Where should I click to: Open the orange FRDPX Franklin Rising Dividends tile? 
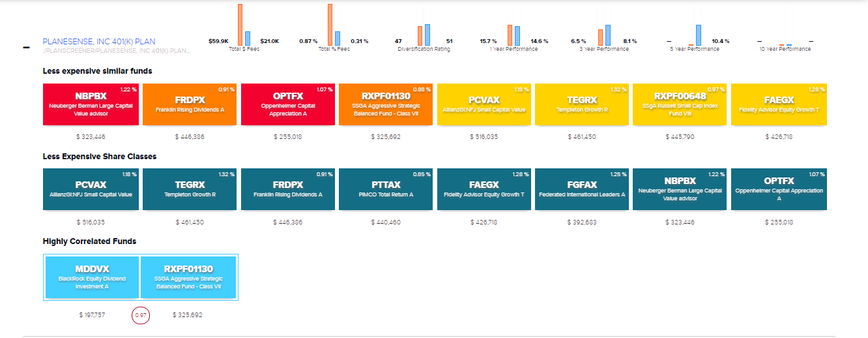[190, 104]
